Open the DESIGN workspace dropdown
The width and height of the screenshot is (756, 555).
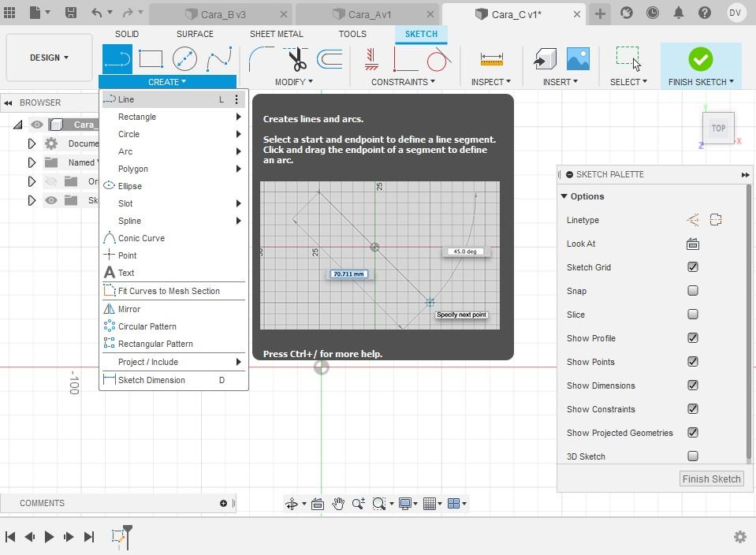coord(49,58)
